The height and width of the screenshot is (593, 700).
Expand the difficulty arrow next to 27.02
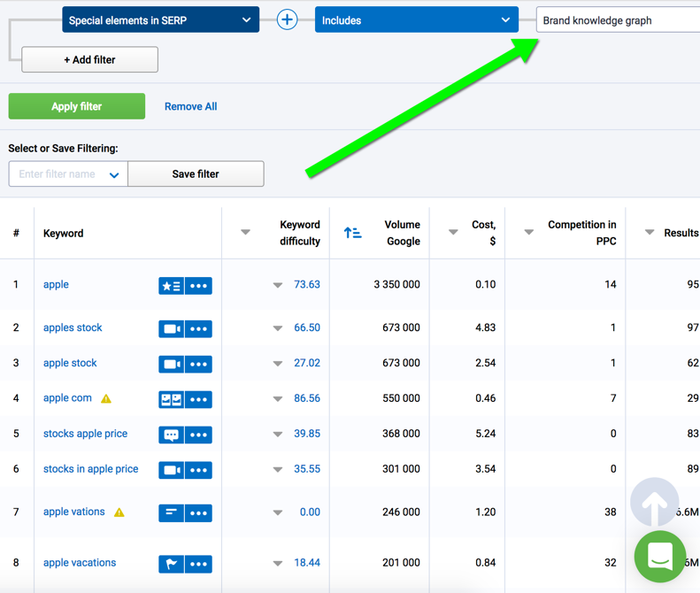tap(278, 364)
